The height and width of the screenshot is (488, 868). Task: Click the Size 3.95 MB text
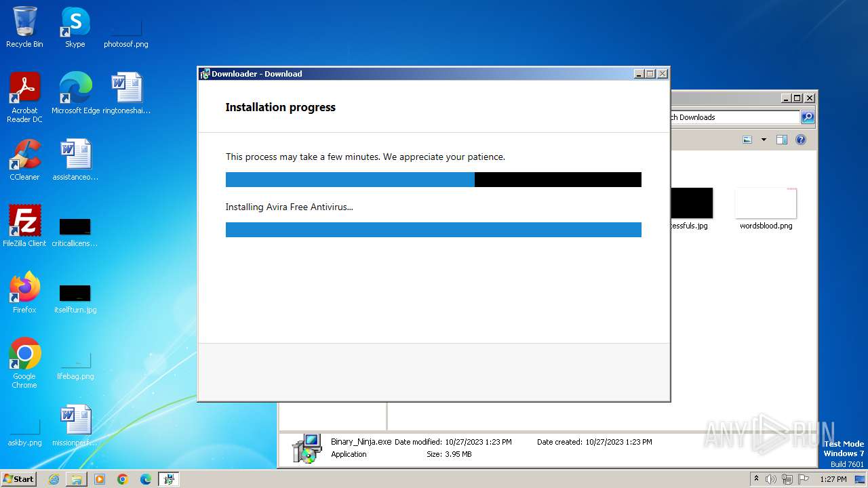pos(449,454)
